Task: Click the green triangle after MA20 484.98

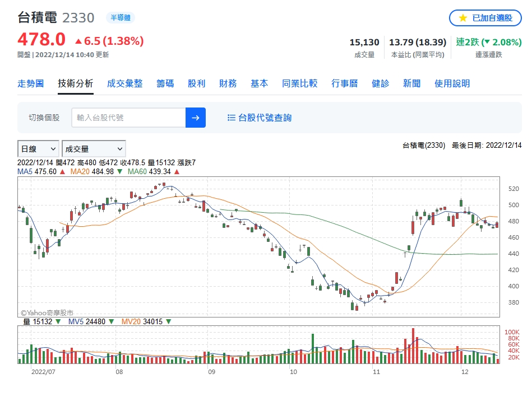Action: pos(119,172)
